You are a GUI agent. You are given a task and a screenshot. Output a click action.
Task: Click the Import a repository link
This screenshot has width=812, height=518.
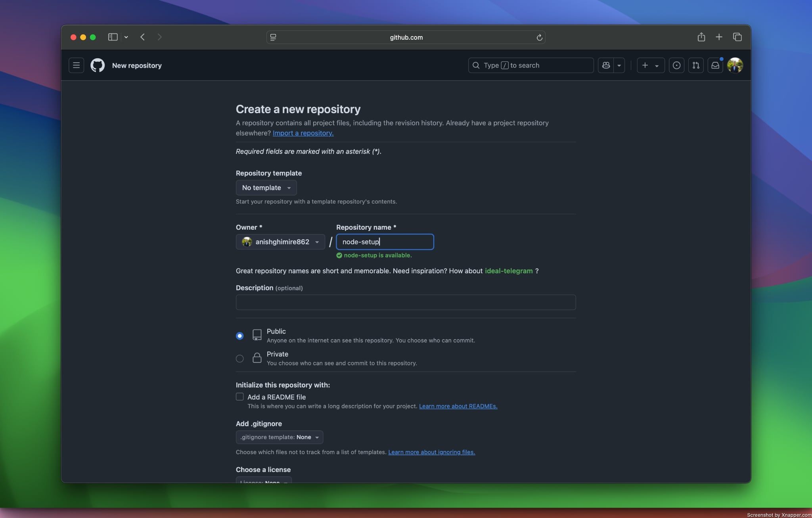click(303, 133)
